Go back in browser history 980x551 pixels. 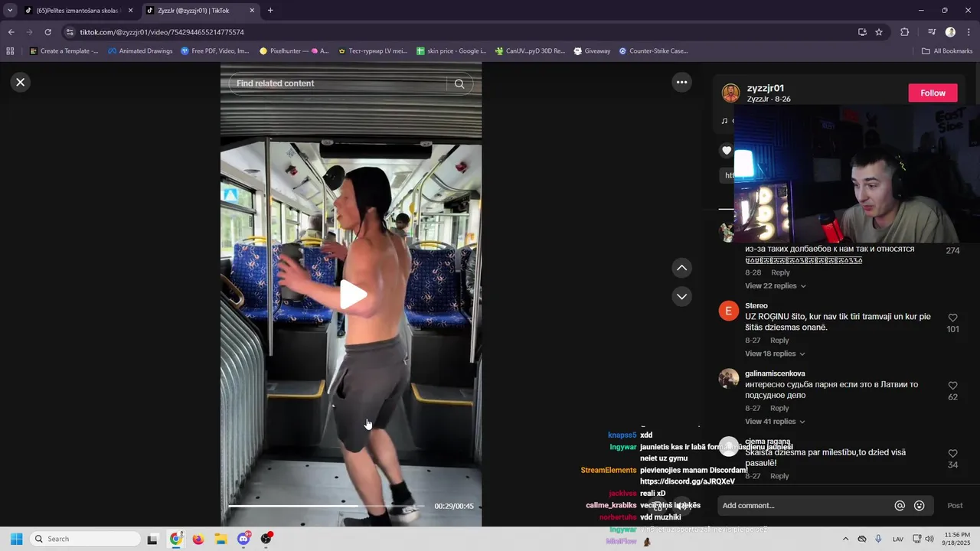[11, 32]
